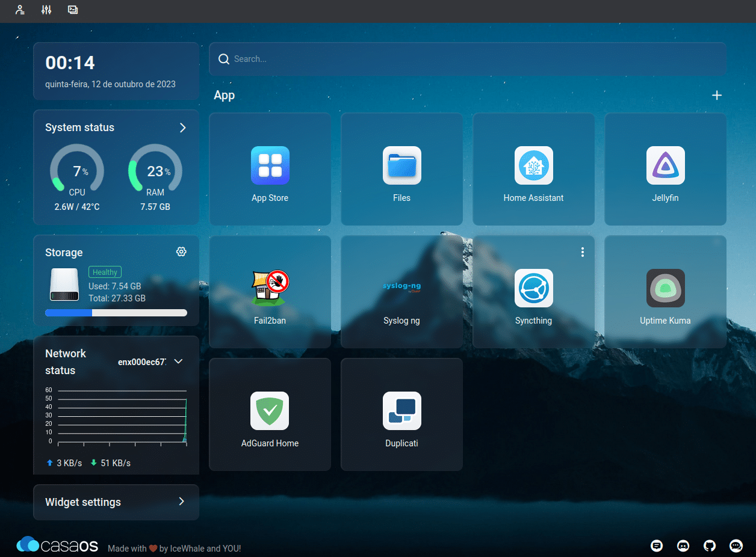This screenshot has width=756, height=557.
Task: Click footer speech bubble with lines icon
Action: [657, 546]
